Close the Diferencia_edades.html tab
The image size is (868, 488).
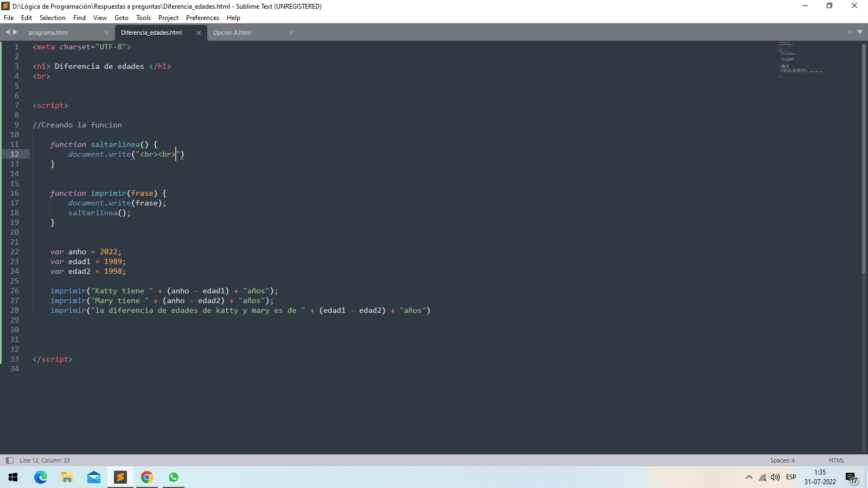[x=199, y=33]
